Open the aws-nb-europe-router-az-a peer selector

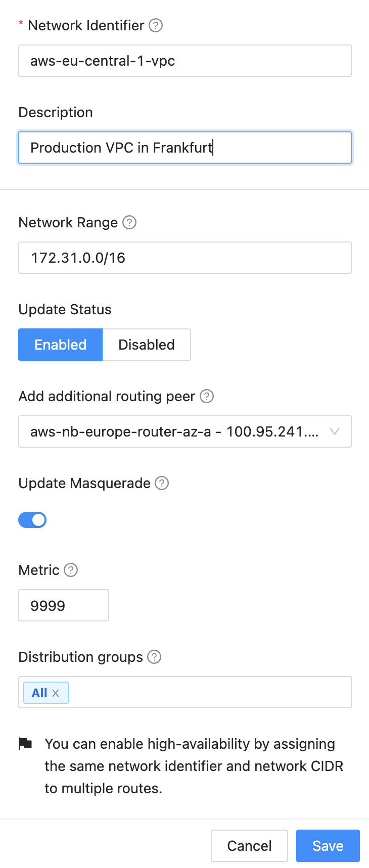(x=174, y=431)
